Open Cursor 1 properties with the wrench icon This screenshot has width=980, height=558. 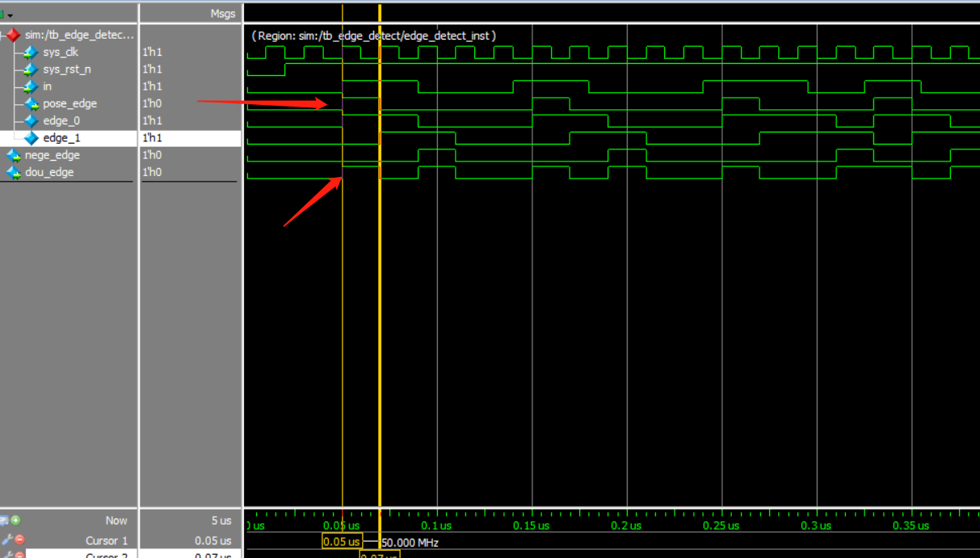click(6, 539)
